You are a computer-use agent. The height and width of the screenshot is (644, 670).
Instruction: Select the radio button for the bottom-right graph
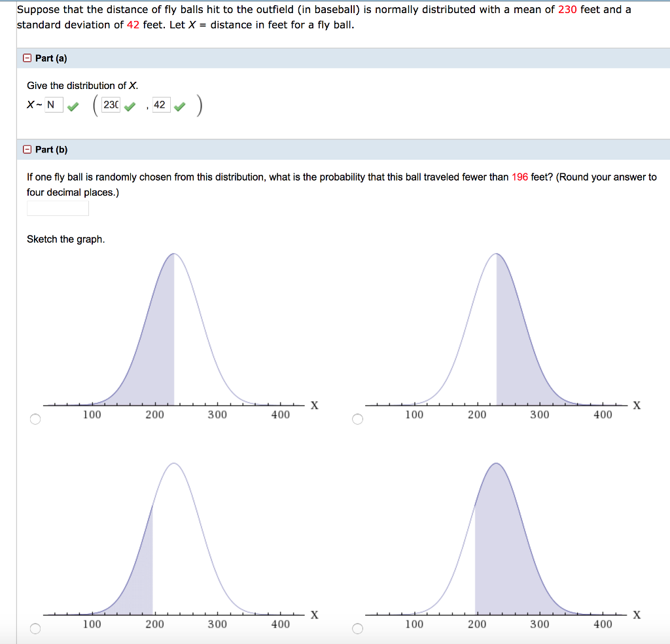tap(357, 628)
